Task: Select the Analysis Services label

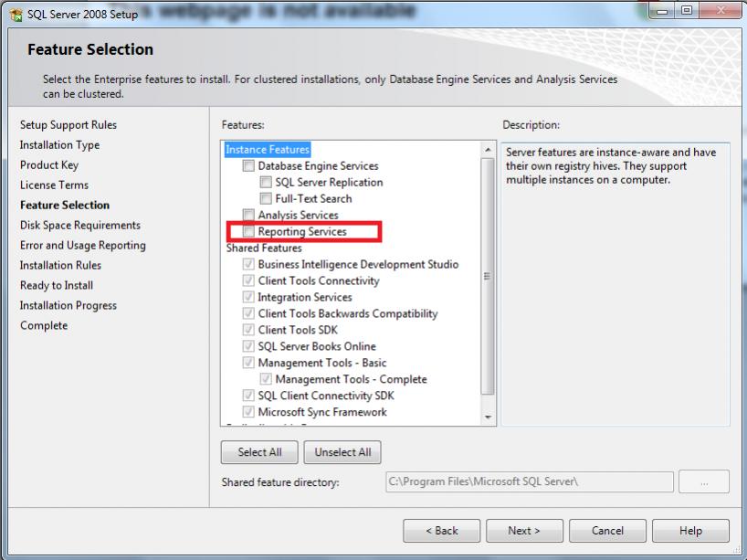Action: 299,215
